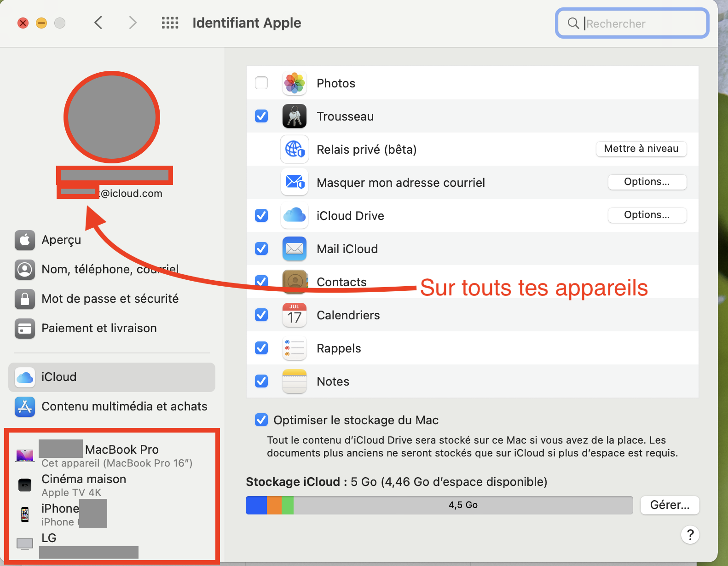Uncheck the Trousseau checkbox
Viewport: 728px width, 566px height.
click(x=261, y=116)
